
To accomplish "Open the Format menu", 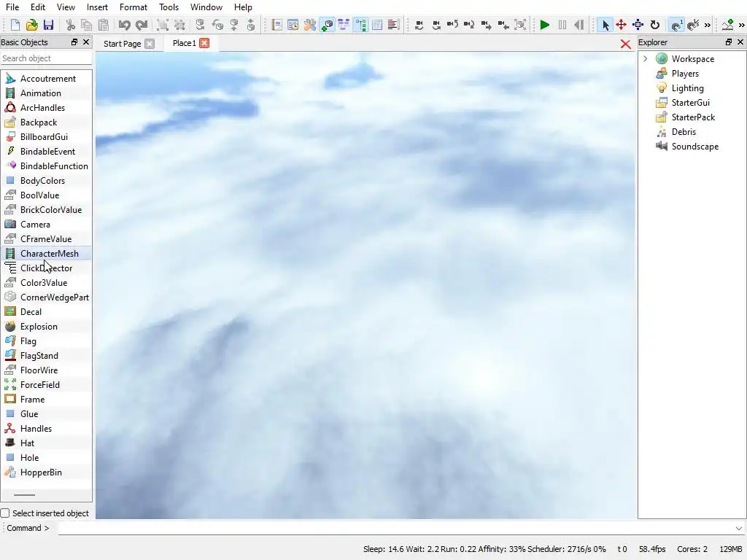I will pyautogui.click(x=133, y=7).
